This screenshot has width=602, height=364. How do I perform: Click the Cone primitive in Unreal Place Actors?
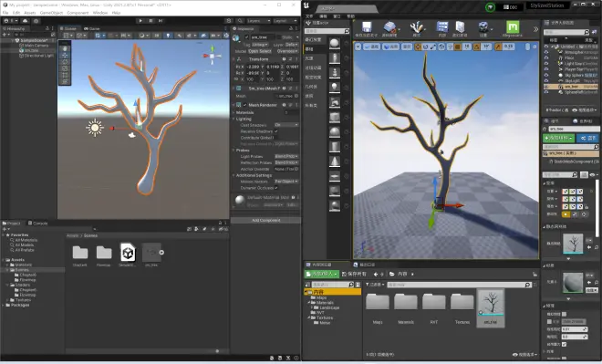tap(335, 161)
